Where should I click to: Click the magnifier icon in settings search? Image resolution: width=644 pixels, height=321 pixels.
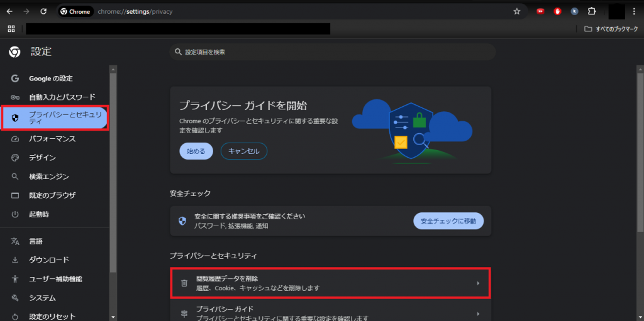tap(178, 52)
